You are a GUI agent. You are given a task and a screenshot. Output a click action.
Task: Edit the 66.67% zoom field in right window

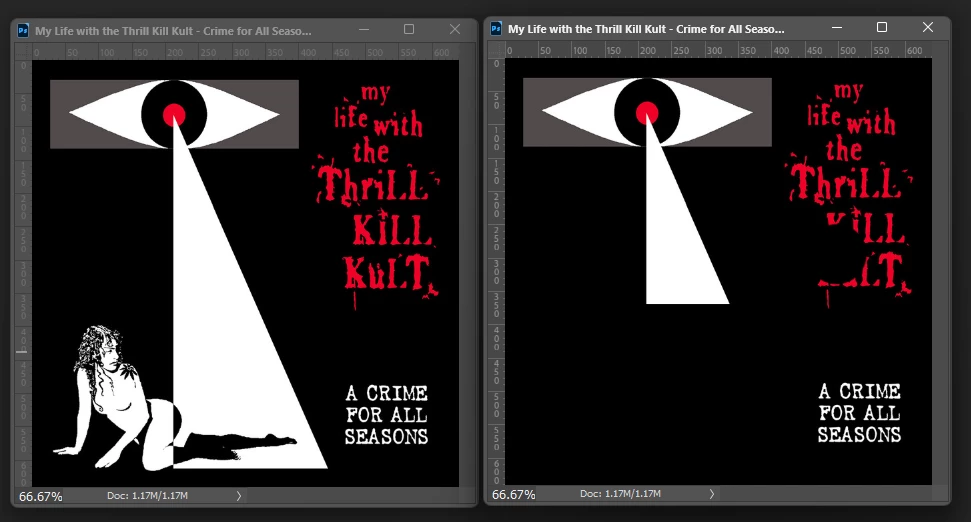(513, 494)
